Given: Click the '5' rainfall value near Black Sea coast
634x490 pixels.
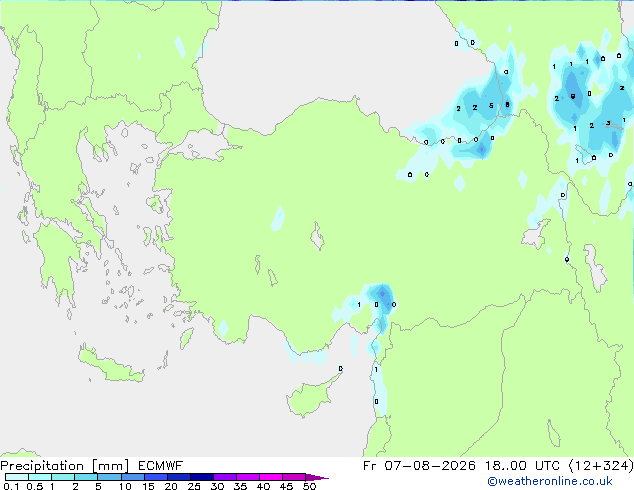Looking at the screenshot, I should pyautogui.click(x=491, y=106).
